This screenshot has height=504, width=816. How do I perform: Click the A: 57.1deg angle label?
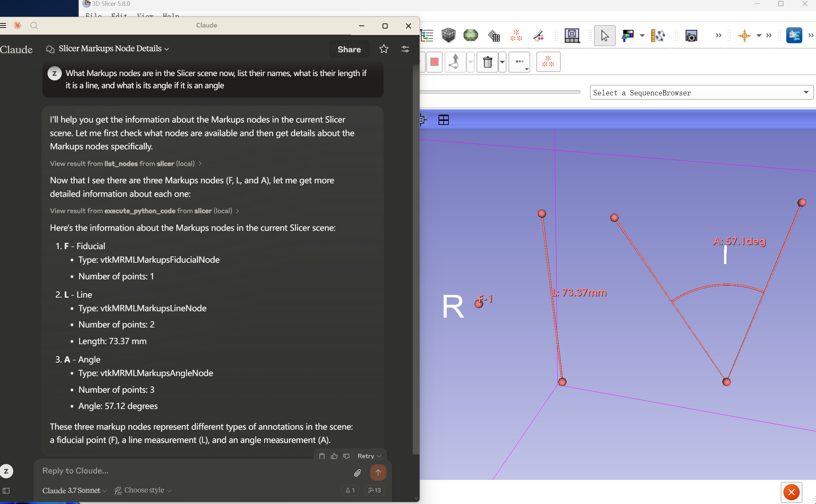[739, 241]
